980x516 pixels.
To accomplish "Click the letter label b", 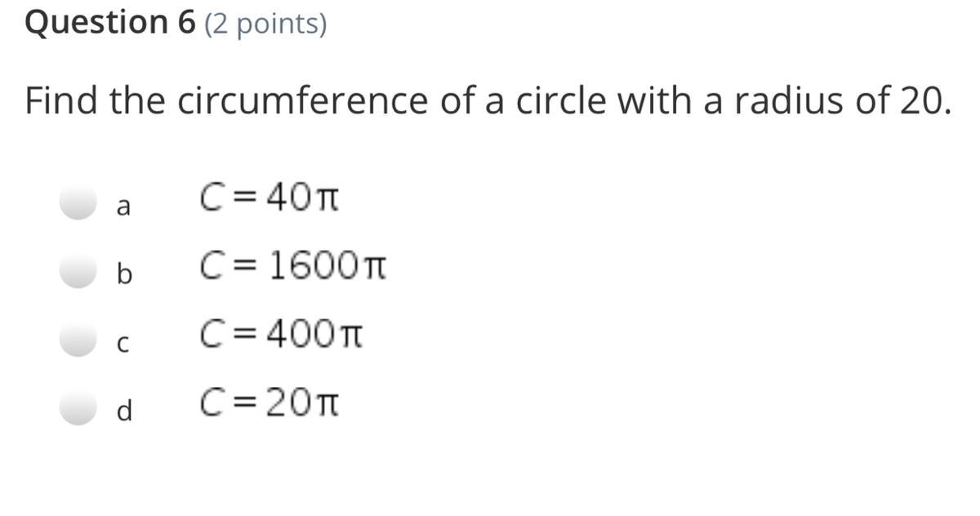I will (124, 273).
